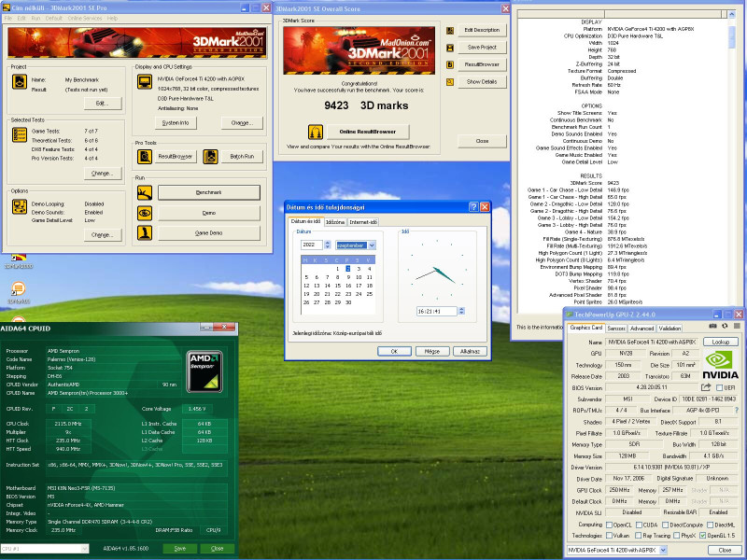Click the Batch Run icon
The height and width of the screenshot is (560, 747).
click(x=210, y=157)
